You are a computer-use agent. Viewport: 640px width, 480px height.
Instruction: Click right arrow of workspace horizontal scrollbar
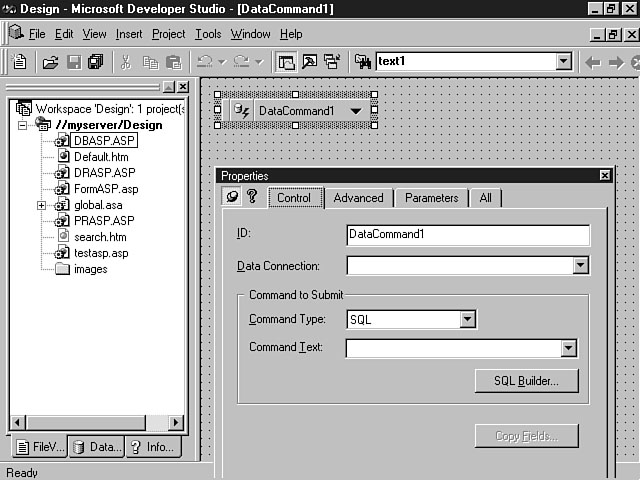[x=176, y=423]
